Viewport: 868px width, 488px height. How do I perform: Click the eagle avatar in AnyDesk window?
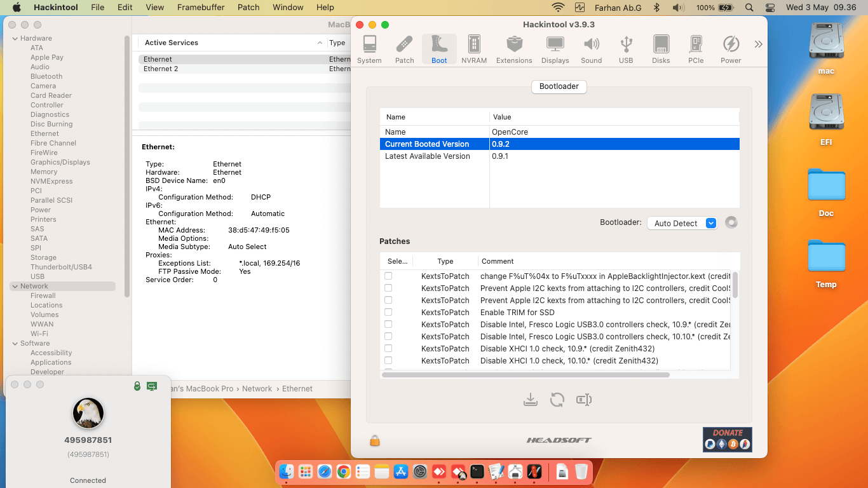tap(88, 413)
